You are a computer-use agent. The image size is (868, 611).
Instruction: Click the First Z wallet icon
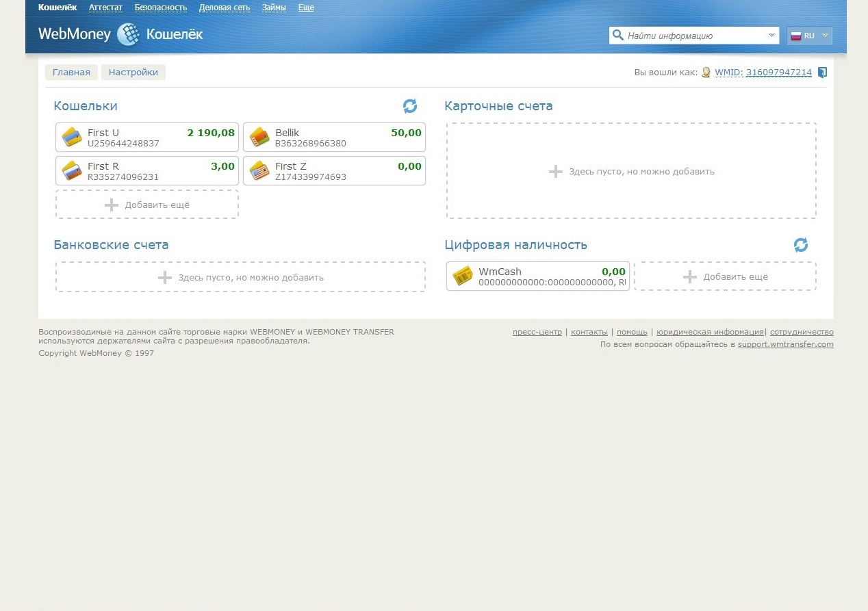pos(259,170)
